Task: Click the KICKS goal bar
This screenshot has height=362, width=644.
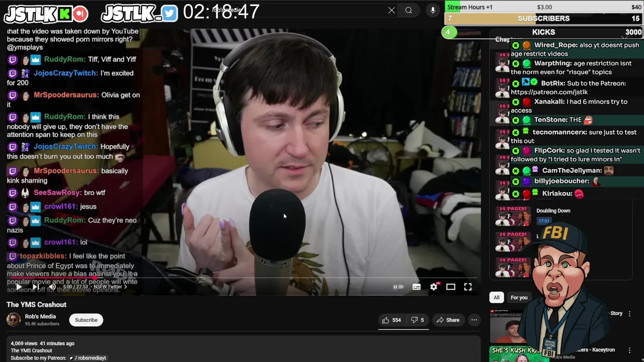Action: (543, 32)
